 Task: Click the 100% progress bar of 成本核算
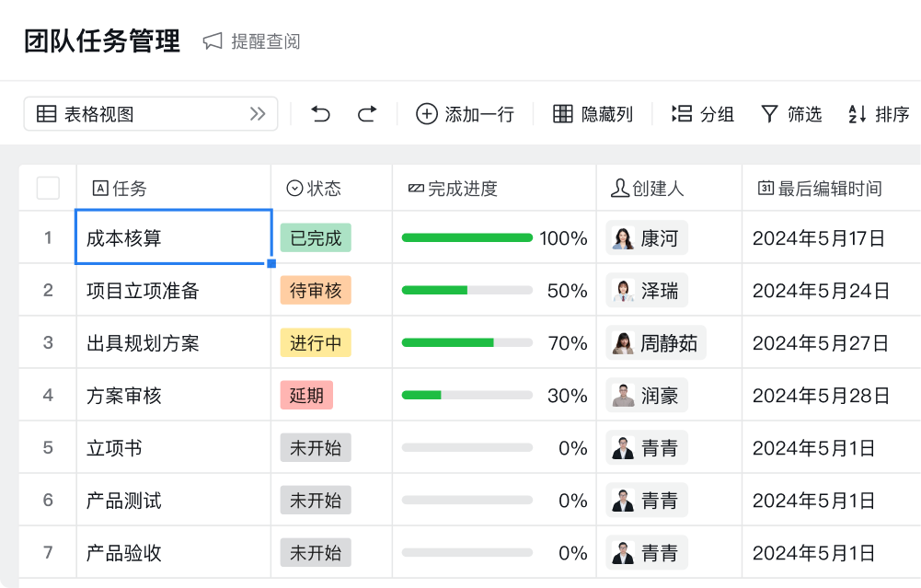click(x=467, y=238)
